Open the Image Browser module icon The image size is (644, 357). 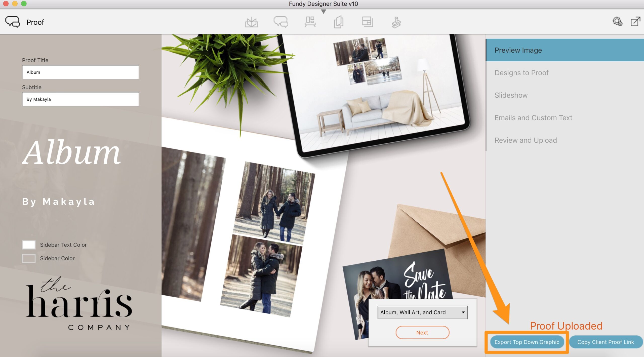point(252,22)
